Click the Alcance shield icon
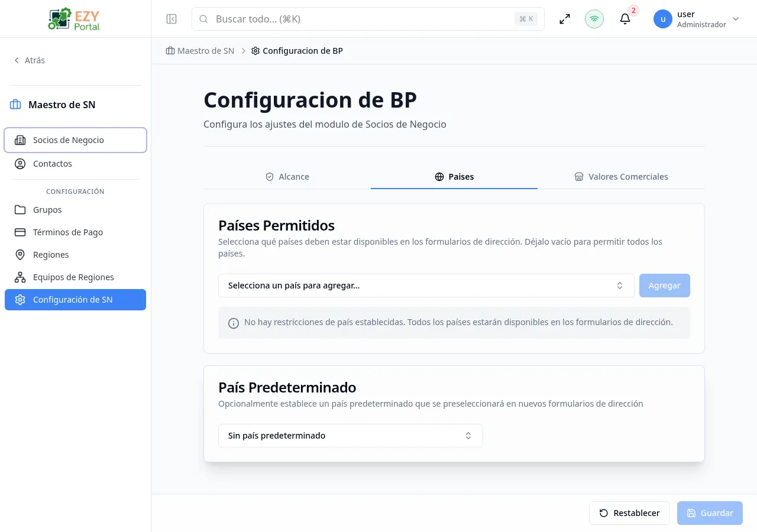Viewport: 757px width, 532px height. coord(270,177)
